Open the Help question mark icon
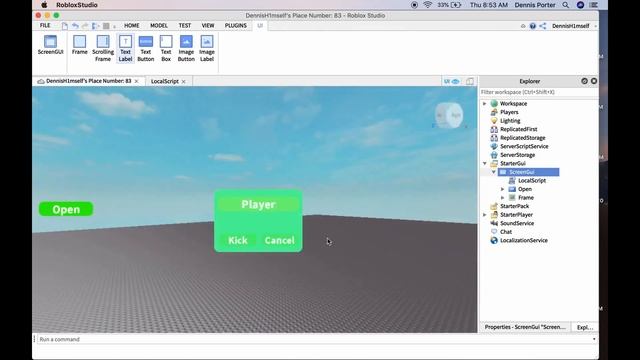640x360 pixels. [533, 26]
